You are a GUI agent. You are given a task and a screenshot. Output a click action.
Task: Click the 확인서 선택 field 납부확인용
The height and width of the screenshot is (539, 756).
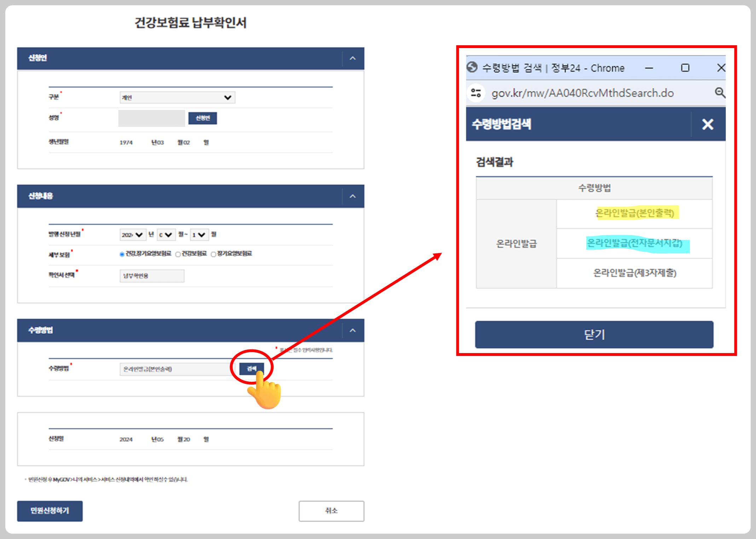click(x=152, y=276)
